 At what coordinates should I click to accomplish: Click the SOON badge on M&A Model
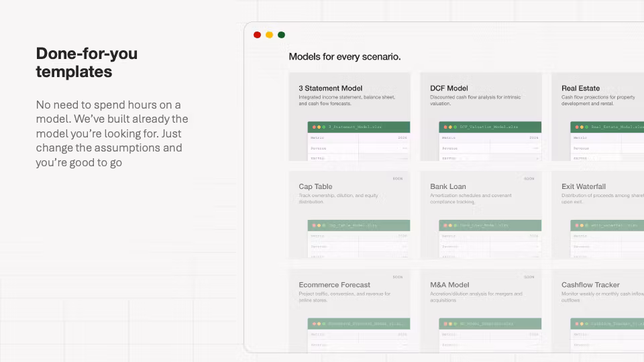tap(529, 277)
